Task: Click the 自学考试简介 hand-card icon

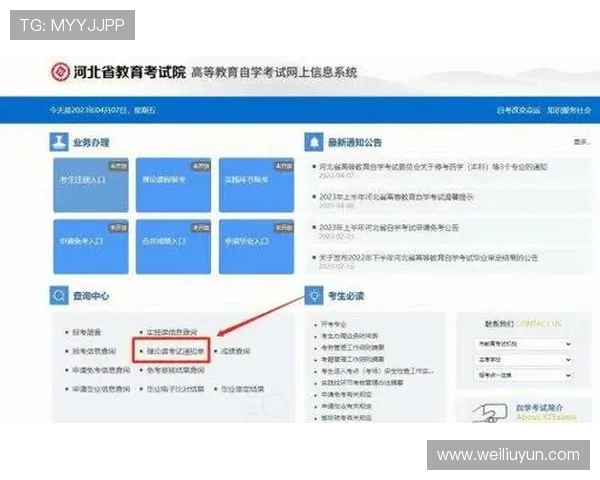Action: point(489,413)
